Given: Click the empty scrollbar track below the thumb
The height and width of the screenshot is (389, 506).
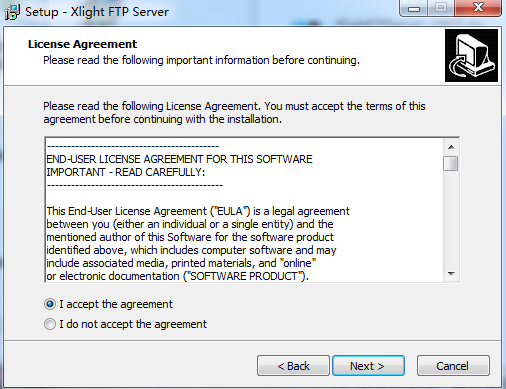Looking at the screenshot, I should [x=451, y=219].
